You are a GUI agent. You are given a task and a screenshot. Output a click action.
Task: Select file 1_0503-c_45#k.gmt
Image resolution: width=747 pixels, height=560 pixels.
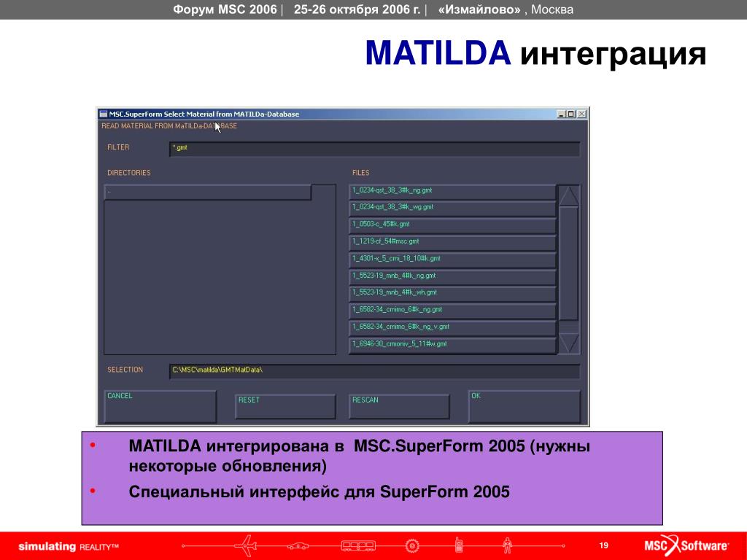pyautogui.click(x=452, y=225)
